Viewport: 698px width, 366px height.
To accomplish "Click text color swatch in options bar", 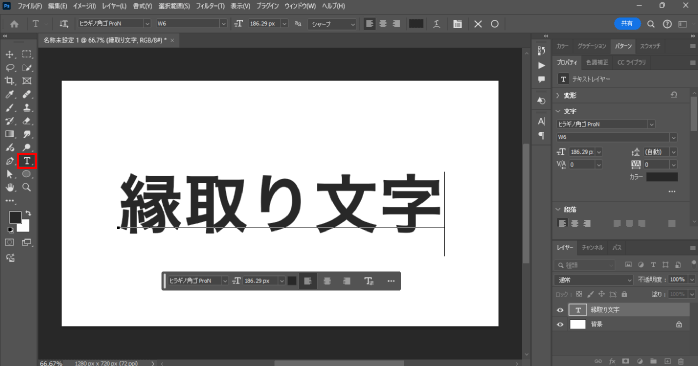I will 416,24.
